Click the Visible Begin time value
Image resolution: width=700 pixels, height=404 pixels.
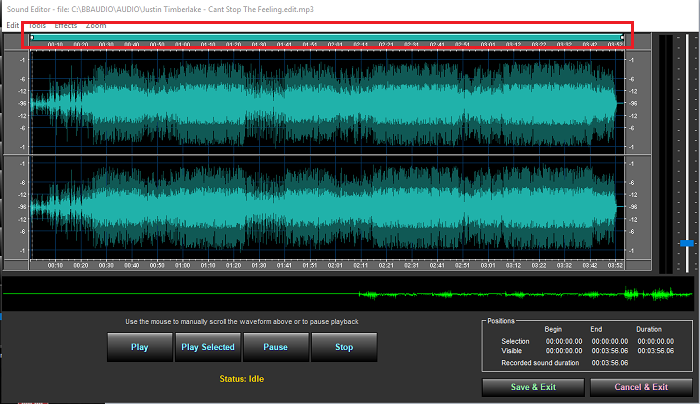pyautogui.click(x=564, y=351)
